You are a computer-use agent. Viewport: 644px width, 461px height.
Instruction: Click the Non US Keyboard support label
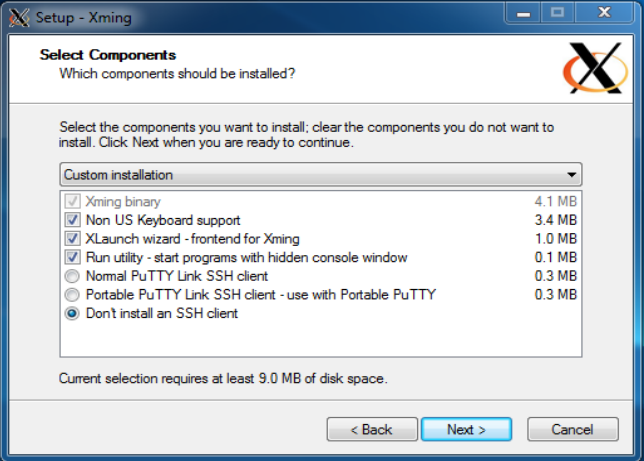(x=163, y=220)
